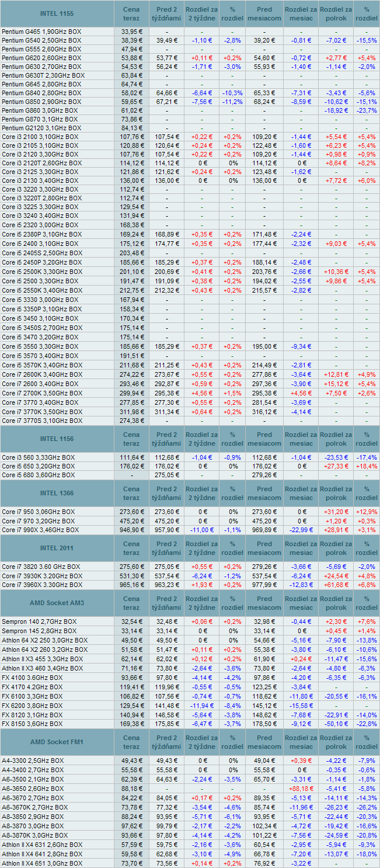Click the "INTEL 1155" section header
This screenshot has width=380, height=868.
[x=57, y=14]
